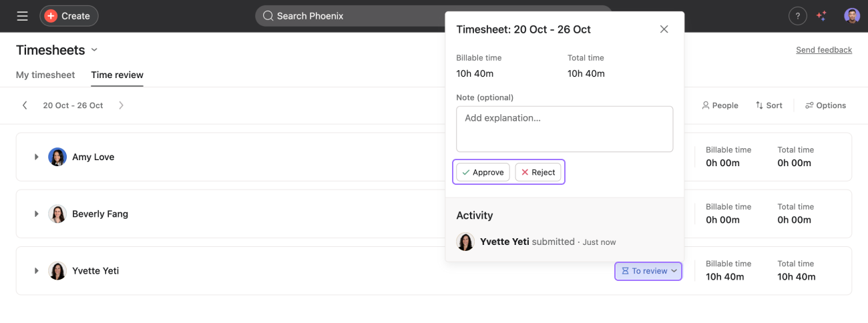Expand Amy Love's timesheet row
Viewport: 868px width, 323px height.
37,157
